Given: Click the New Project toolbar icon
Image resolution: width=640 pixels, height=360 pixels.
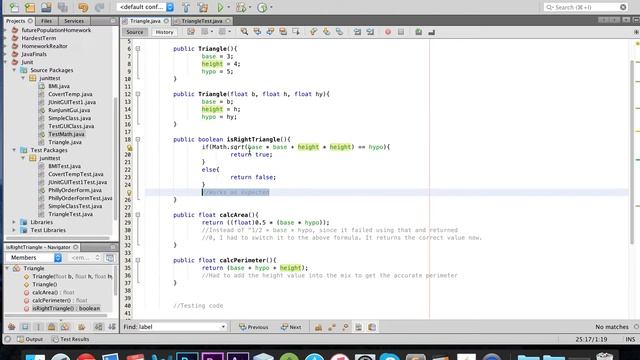Looking at the screenshot, I should [30, 7].
